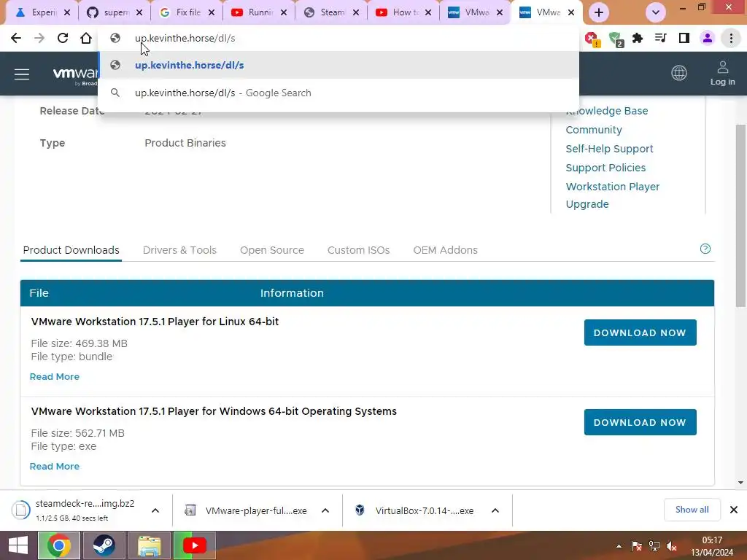Open the tab search dropdown arrow
Viewport: 747px width, 560px height.
pos(656,12)
